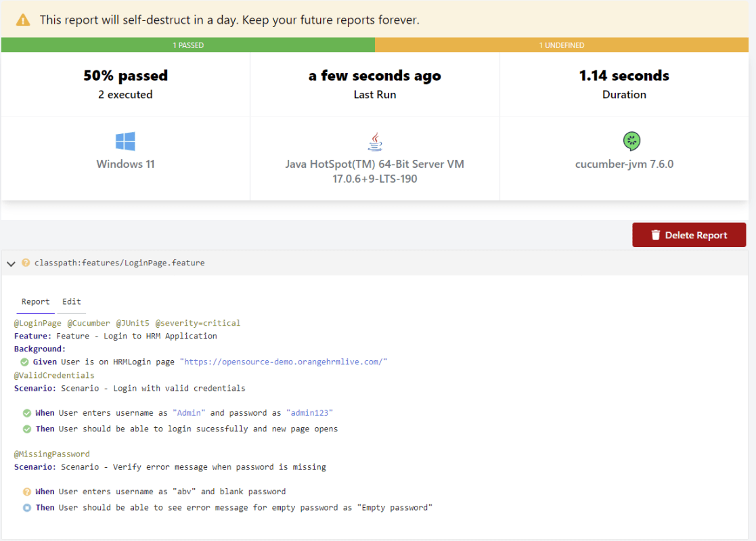Screen dimensions: 756x541
Task: Click passed icon for login successfully step
Action: coord(27,429)
